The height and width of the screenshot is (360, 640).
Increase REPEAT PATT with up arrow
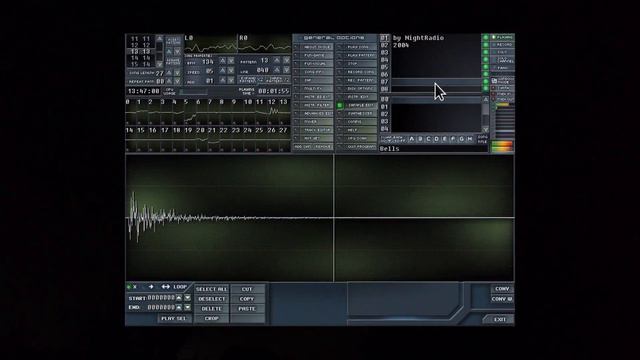click(169, 81)
